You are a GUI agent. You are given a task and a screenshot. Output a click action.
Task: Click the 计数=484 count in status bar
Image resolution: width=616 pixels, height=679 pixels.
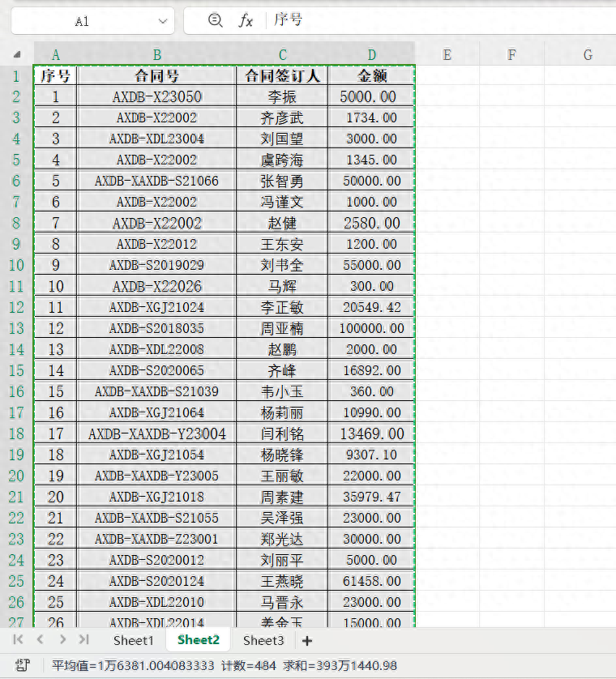pos(249,665)
